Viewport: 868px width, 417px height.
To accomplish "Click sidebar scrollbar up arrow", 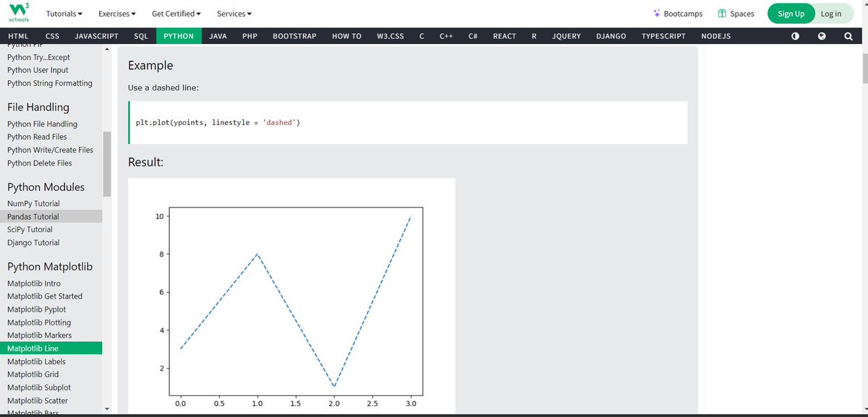I will (x=107, y=50).
